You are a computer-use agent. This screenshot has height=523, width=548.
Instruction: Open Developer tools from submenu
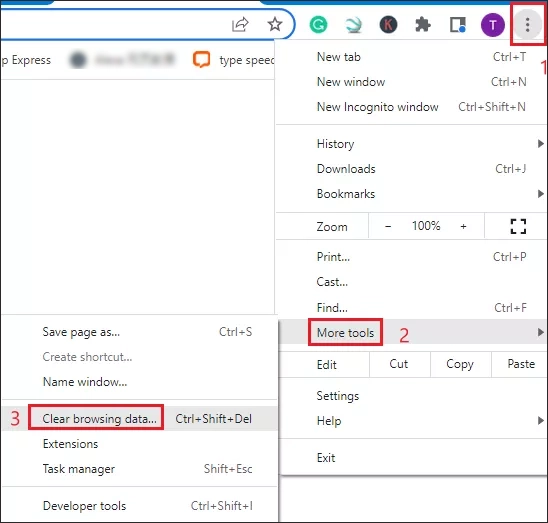pyautogui.click(x=140, y=506)
